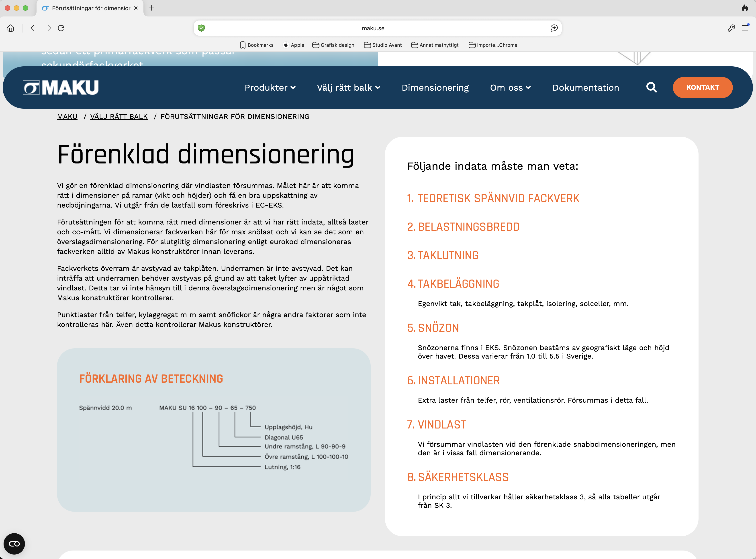Click heading 6. INSTALLATIONER

[x=454, y=381]
